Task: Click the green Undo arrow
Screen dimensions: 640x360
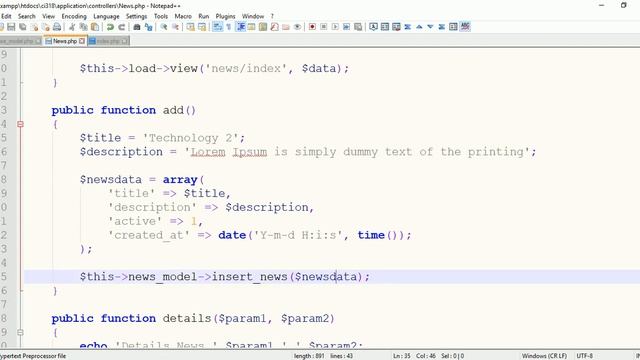Action: coord(110,27)
